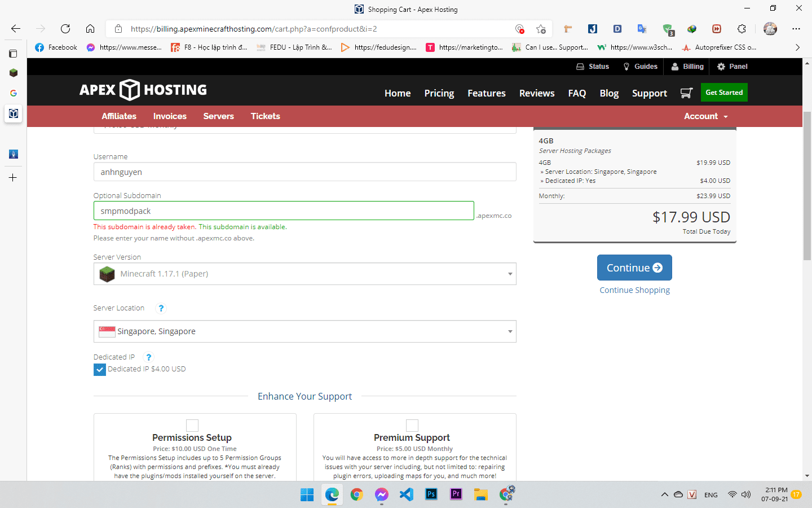Open the Billing link in top bar
The height and width of the screenshot is (508, 812).
coord(687,67)
